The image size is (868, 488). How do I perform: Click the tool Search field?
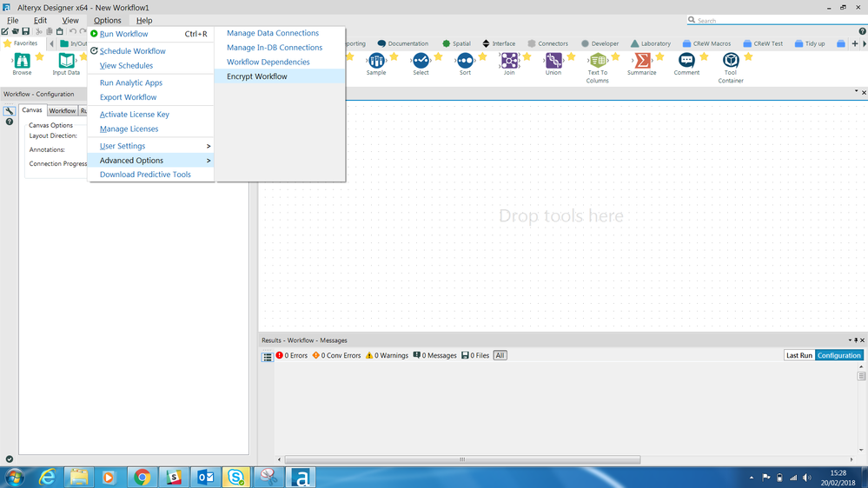click(x=777, y=21)
